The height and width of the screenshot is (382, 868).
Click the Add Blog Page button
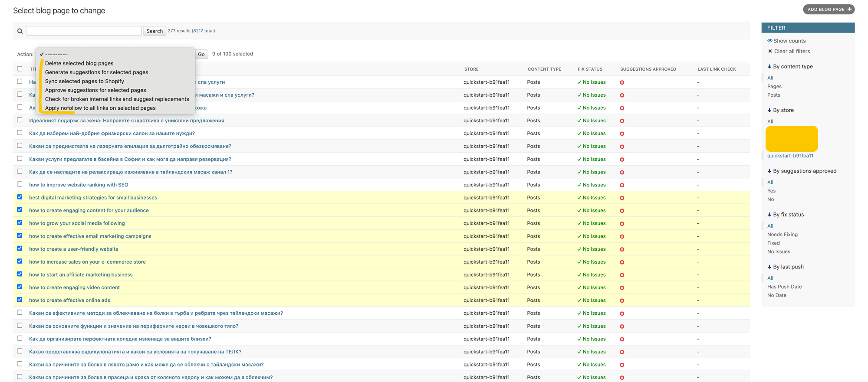pyautogui.click(x=829, y=9)
